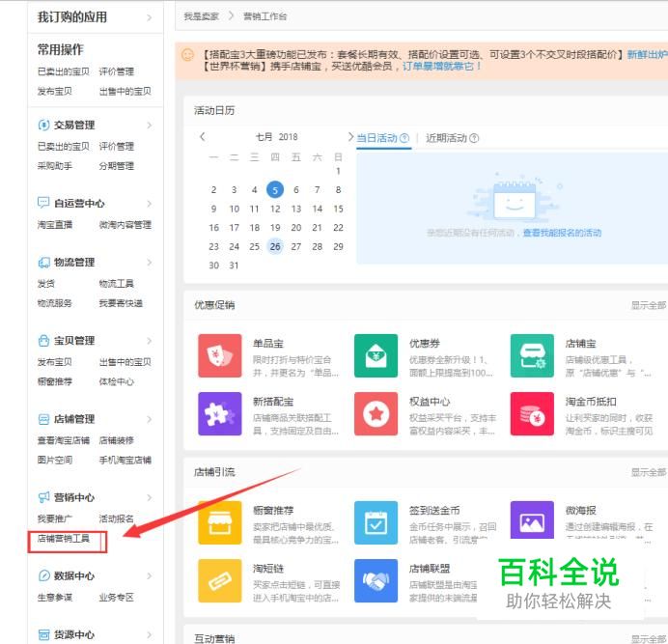Open 物流工具 link
668x644 pixels.
[116, 284]
